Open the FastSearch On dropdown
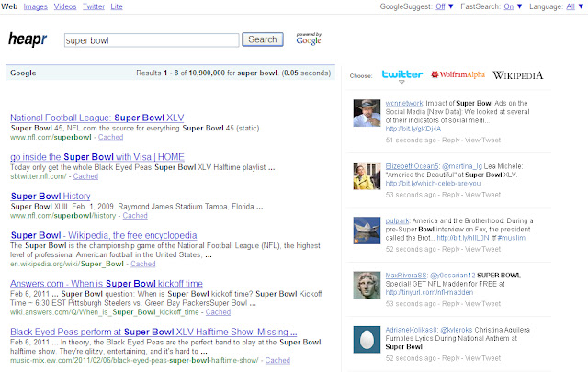This screenshot has width=588, height=372. pos(513,6)
